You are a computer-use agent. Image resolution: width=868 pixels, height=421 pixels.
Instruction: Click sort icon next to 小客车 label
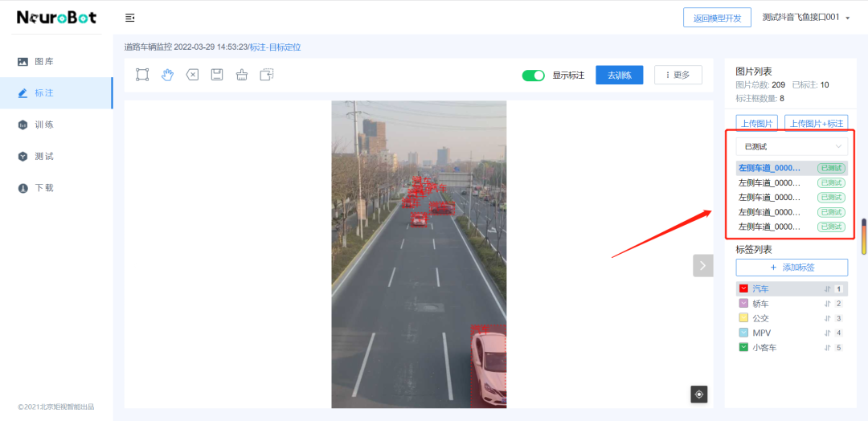click(x=828, y=348)
